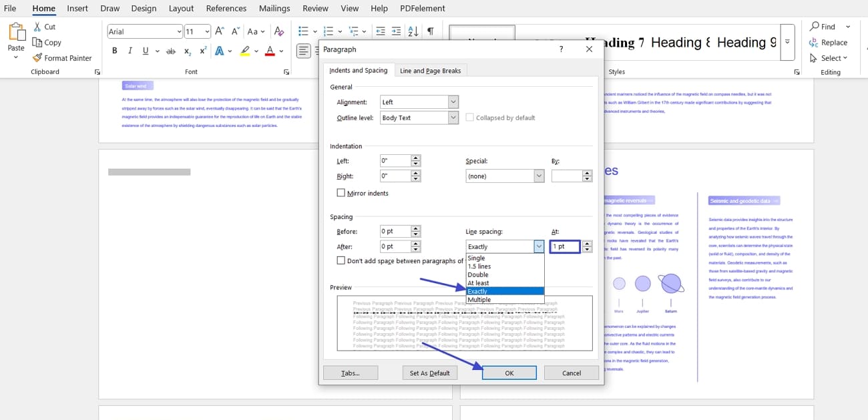Click the Set As Default button
The image size is (868, 420).
click(x=429, y=373)
